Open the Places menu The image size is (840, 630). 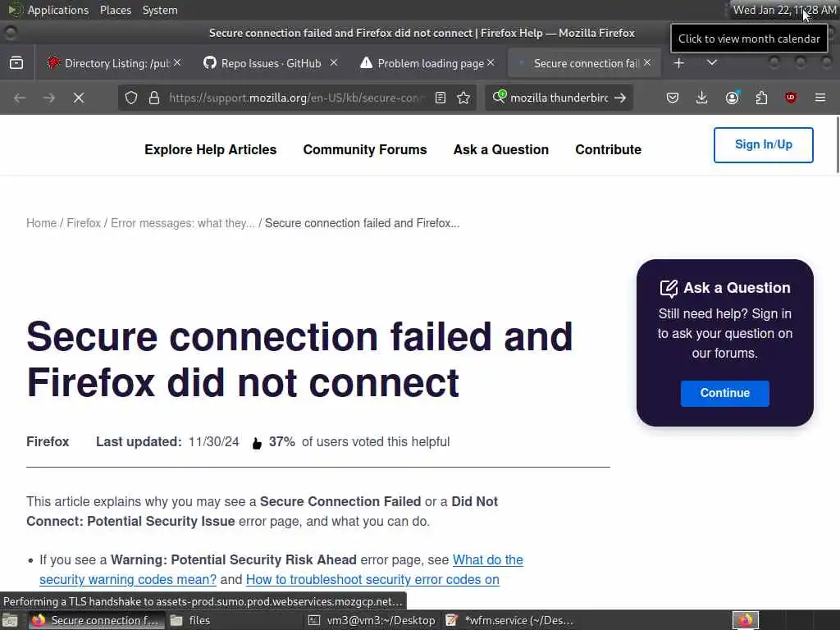(x=115, y=10)
